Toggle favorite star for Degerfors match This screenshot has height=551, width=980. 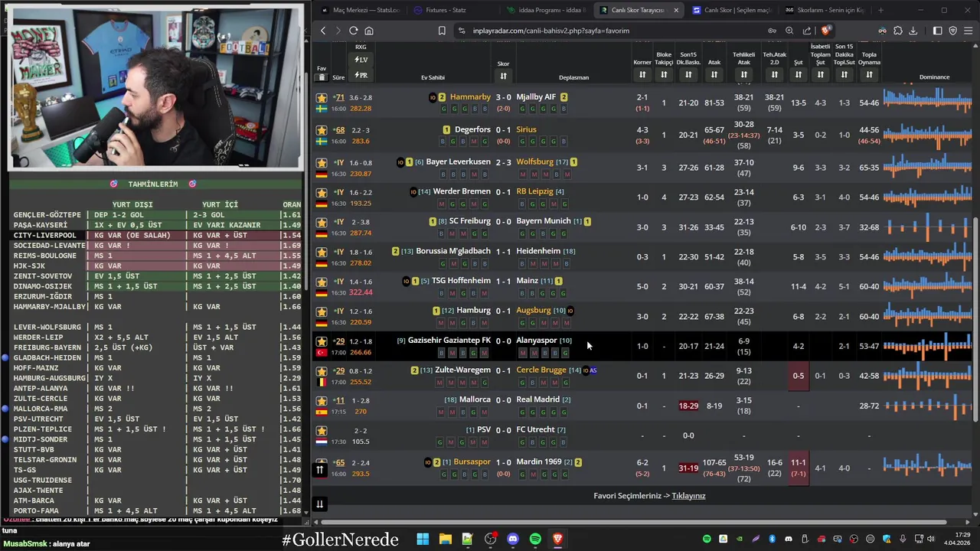coord(322,130)
